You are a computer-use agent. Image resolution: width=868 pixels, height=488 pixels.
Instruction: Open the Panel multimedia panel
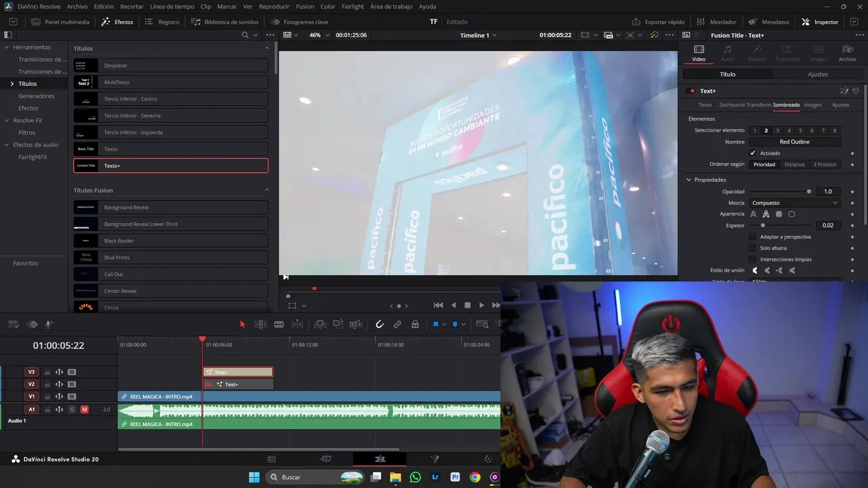(x=60, y=22)
